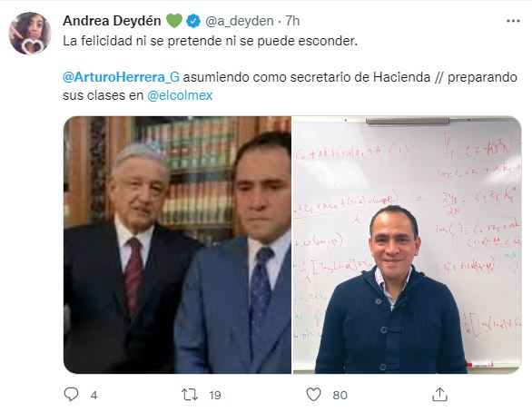Click the tweet text about felicidad

[x=211, y=41]
